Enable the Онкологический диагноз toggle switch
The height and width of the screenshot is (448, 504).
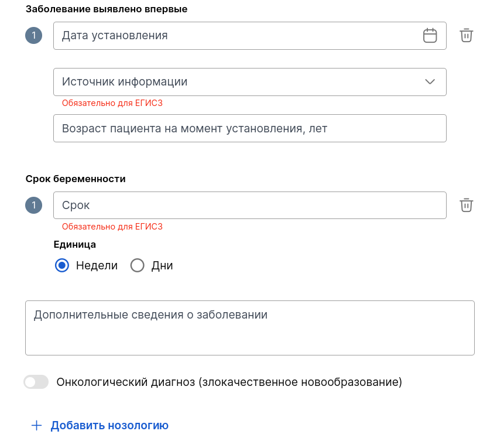point(36,382)
